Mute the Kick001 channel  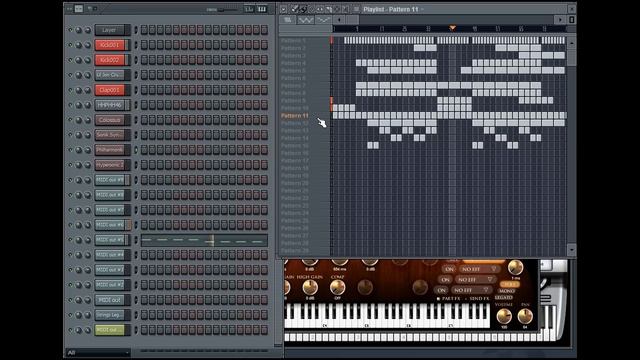pyautogui.click(x=70, y=45)
